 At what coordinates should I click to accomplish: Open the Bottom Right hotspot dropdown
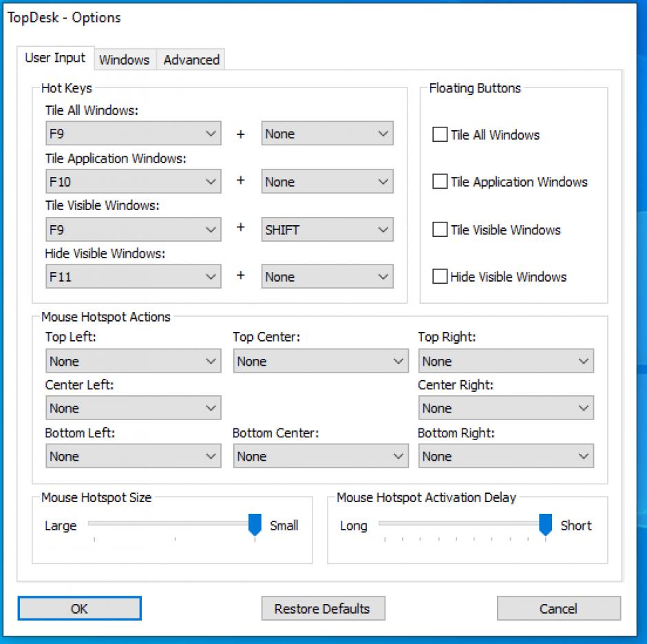(x=506, y=456)
